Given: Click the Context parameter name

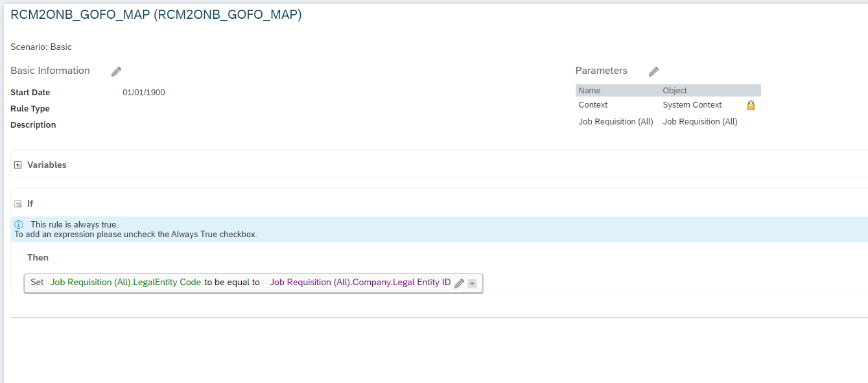Looking at the screenshot, I should click(593, 105).
